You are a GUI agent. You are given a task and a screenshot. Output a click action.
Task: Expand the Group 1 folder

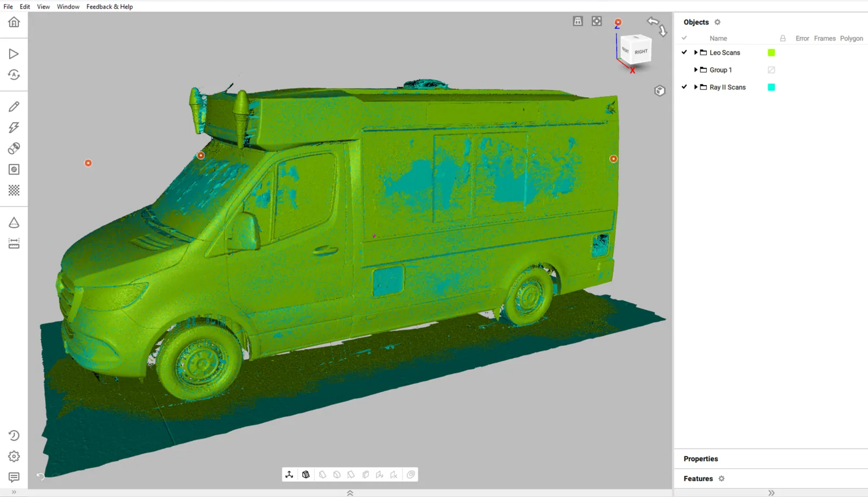696,70
